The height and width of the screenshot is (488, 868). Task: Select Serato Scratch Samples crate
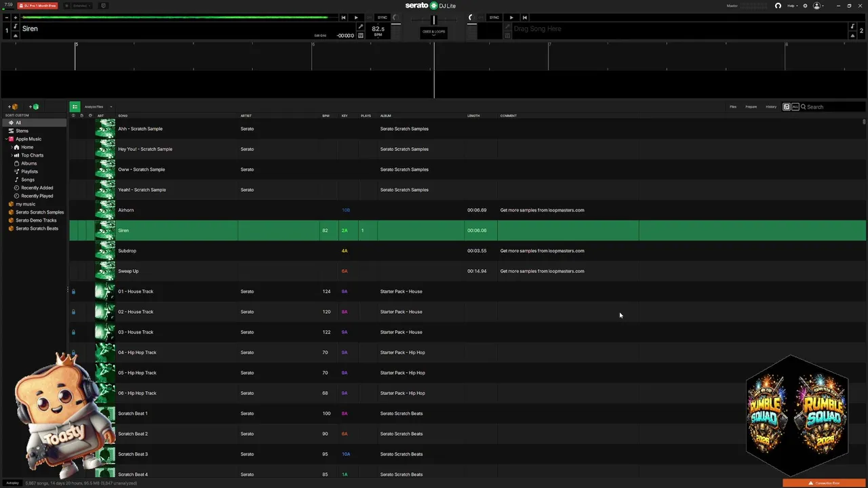[39, 212]
